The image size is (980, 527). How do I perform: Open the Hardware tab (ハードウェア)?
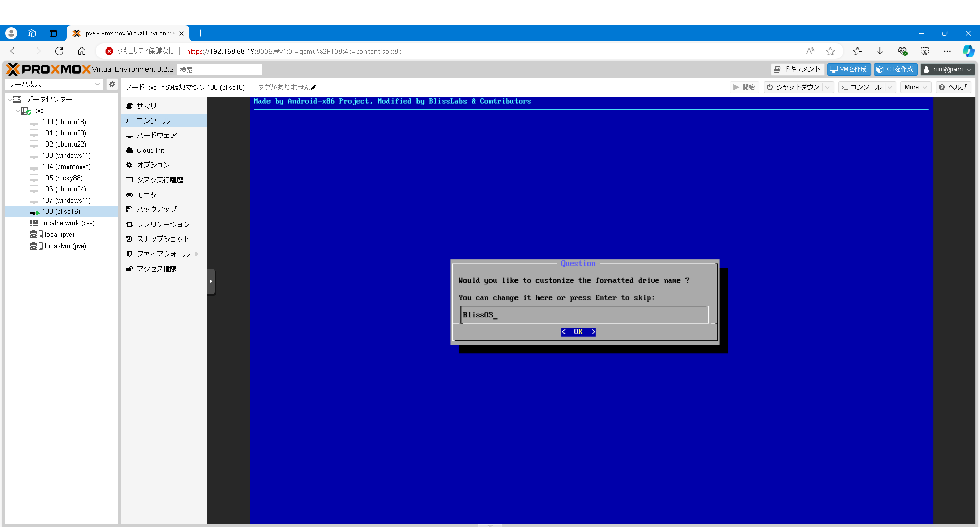tap(164, 135)
